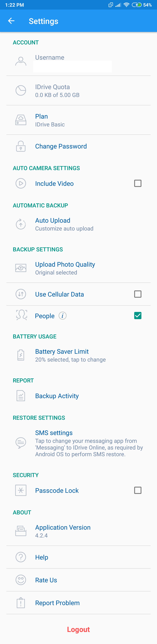
Task: Open Battery Saver Limit selection
Action: point(78,355)
